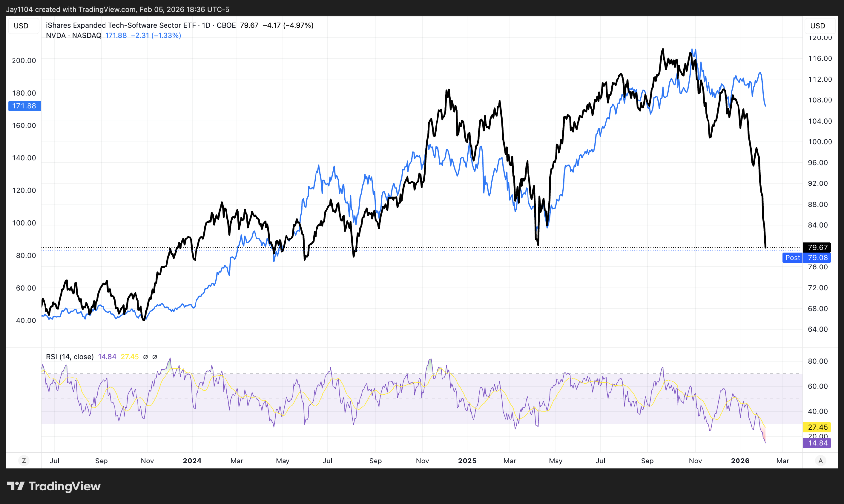Select the RSI (14, close) indicator title
This screenshot has width=844, height=504.
click(x=70, y=357)
